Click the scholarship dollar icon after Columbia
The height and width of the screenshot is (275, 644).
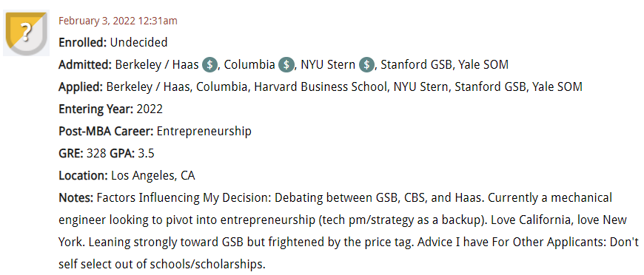click(x=286, y=65)
